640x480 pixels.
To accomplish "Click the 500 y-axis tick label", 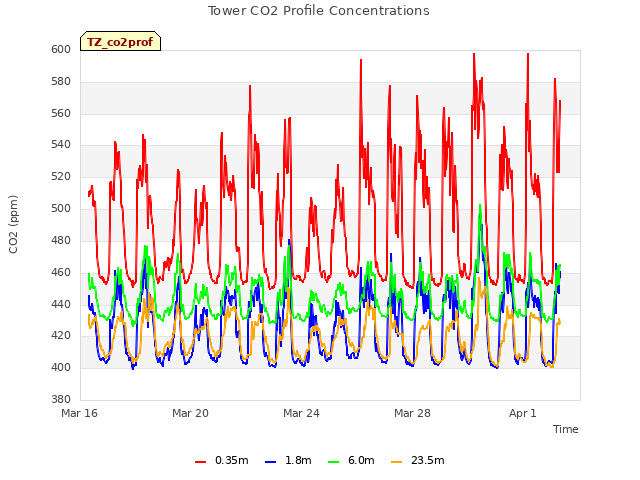I will click(61, 209).
